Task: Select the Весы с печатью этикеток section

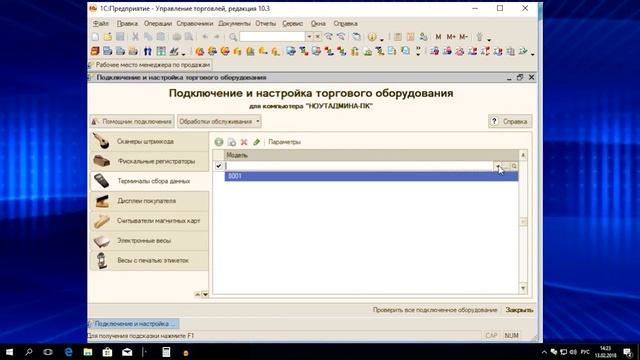Action: pyautogui.click(x=149, y=260)
